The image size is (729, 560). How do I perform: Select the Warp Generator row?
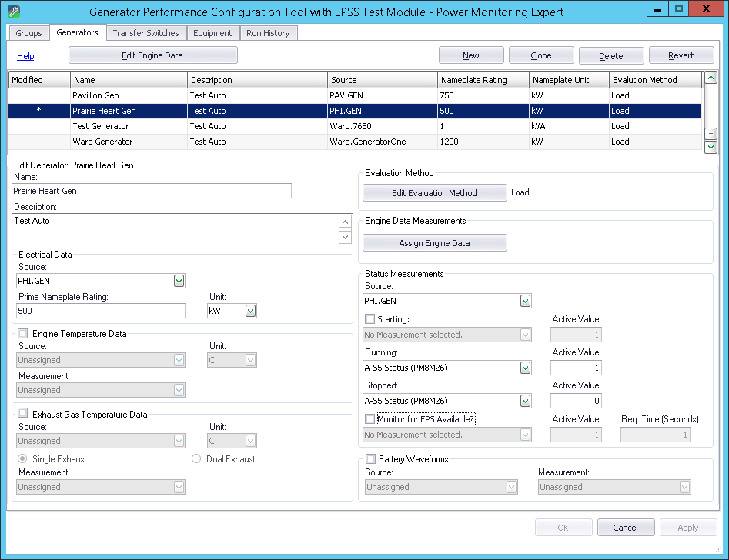pos(355,142)
